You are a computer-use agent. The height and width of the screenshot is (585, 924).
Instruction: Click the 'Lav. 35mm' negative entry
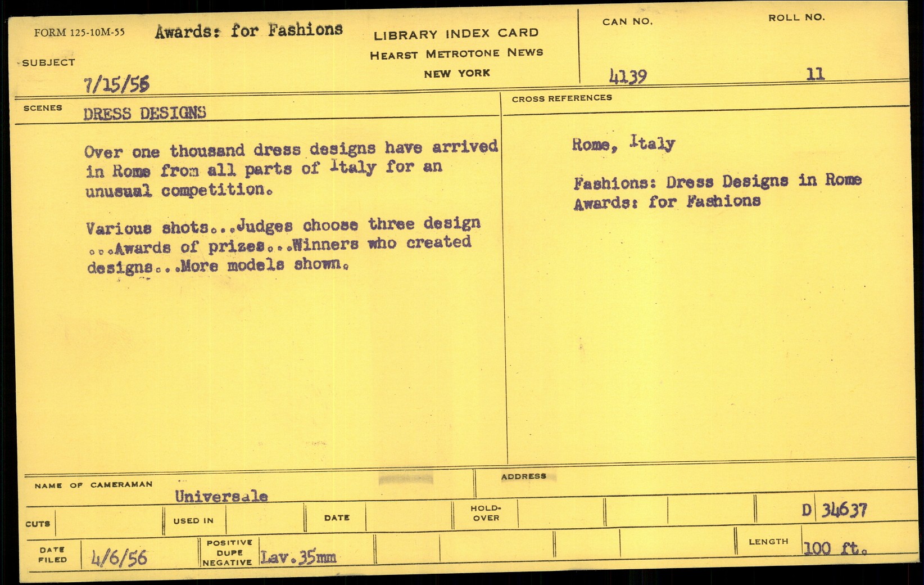298,557
